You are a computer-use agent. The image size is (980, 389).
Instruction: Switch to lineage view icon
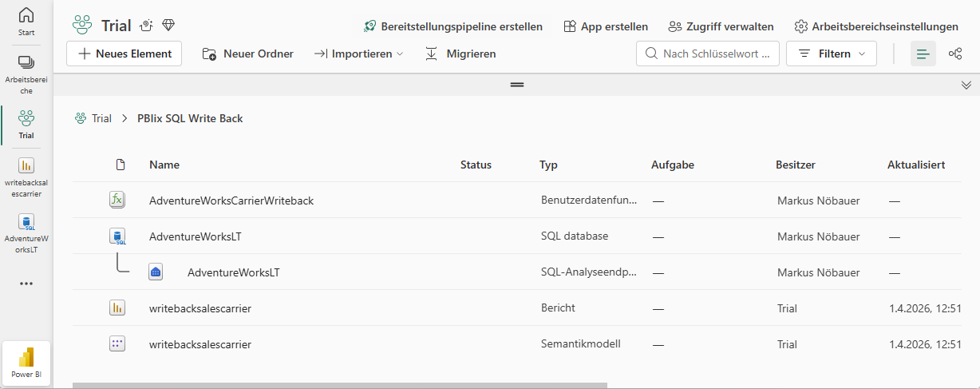coord(954,54)
